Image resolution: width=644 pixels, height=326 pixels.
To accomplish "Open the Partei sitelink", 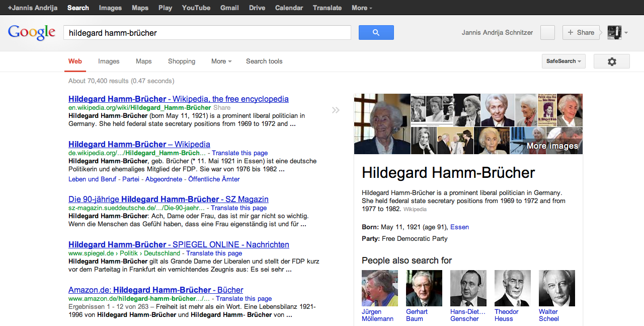I will (x=131, y=179).
